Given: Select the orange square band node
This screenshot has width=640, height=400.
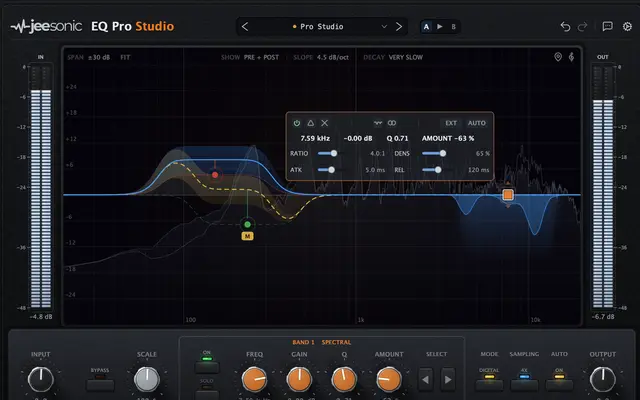Looking at the screenshot, I should coord(508,195).
